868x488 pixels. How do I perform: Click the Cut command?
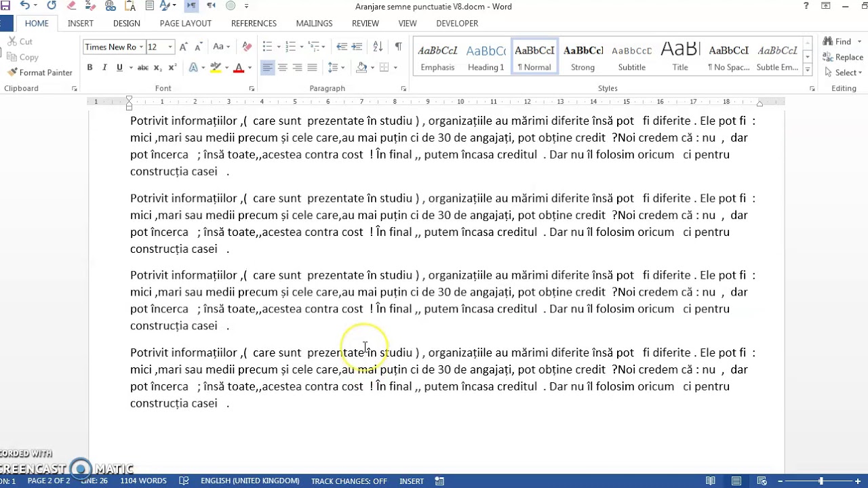[x=20, y=42]
